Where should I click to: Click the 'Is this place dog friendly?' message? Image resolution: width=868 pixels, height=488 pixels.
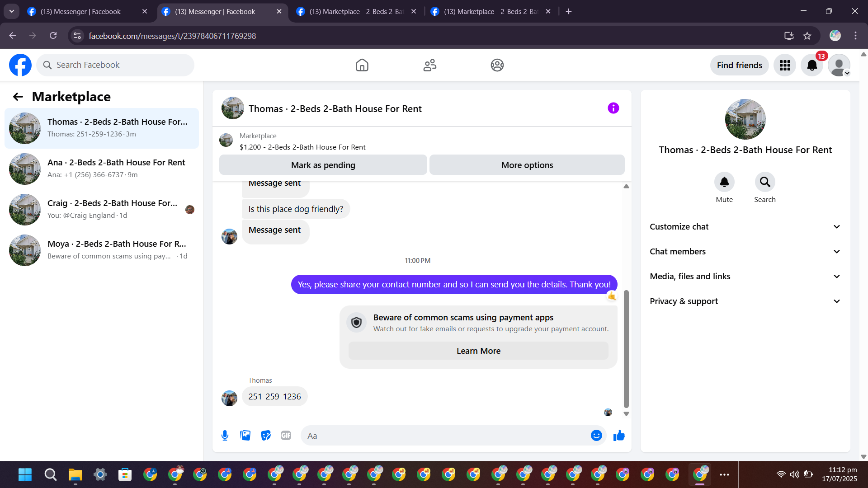(x=296, y=209)
